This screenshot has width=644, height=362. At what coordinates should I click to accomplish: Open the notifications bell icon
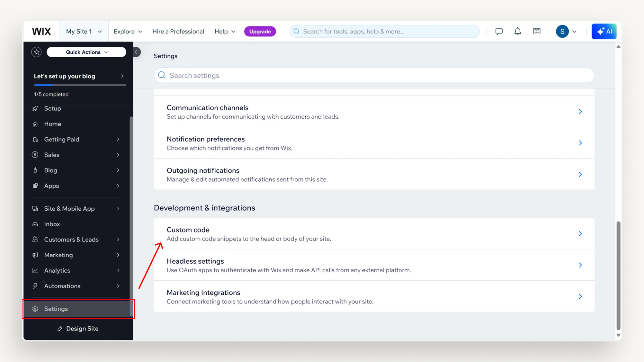point(518,32)
